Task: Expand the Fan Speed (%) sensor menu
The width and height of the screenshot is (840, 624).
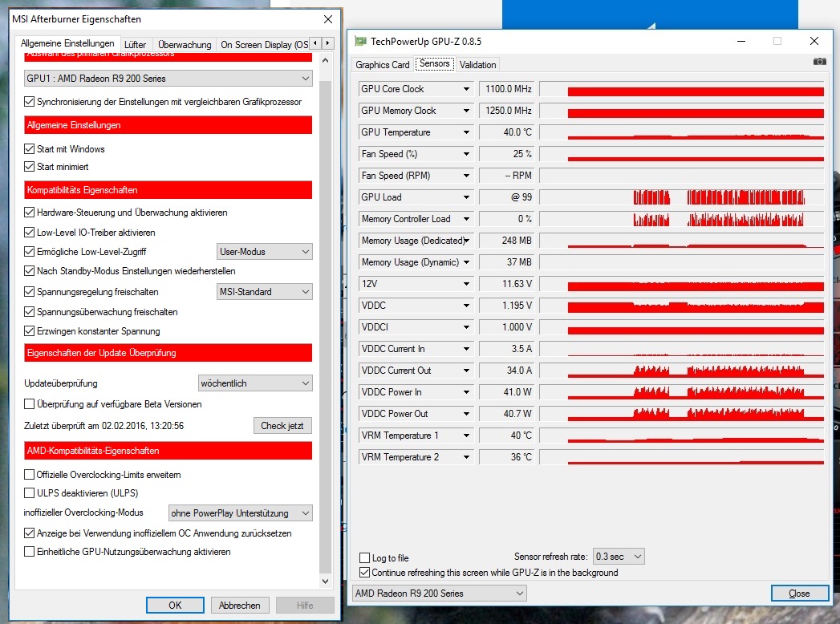Action: click(x=467, y=154)
